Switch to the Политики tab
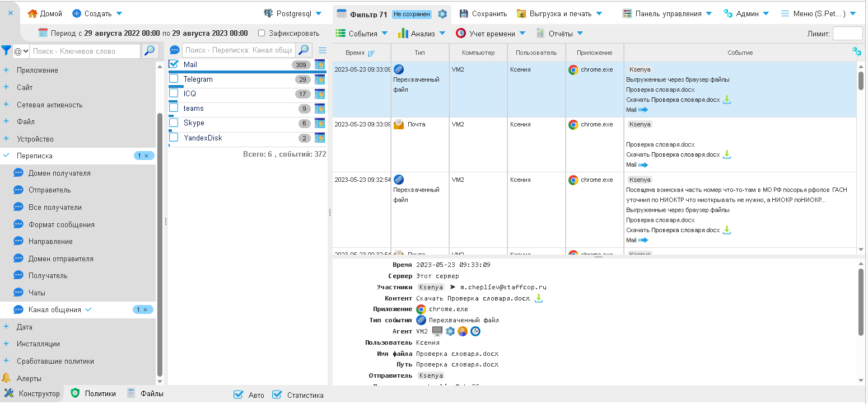The height and width of the screenshot is (404, 868). coord(94,393)
